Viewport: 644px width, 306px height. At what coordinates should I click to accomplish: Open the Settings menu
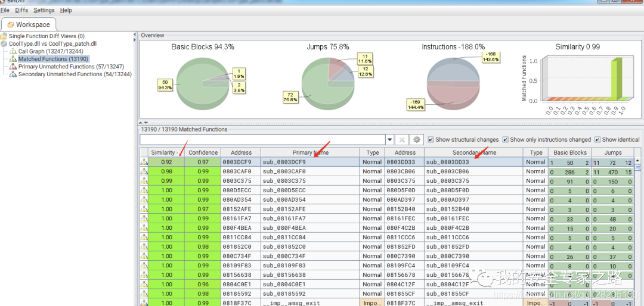pos(44,10)
